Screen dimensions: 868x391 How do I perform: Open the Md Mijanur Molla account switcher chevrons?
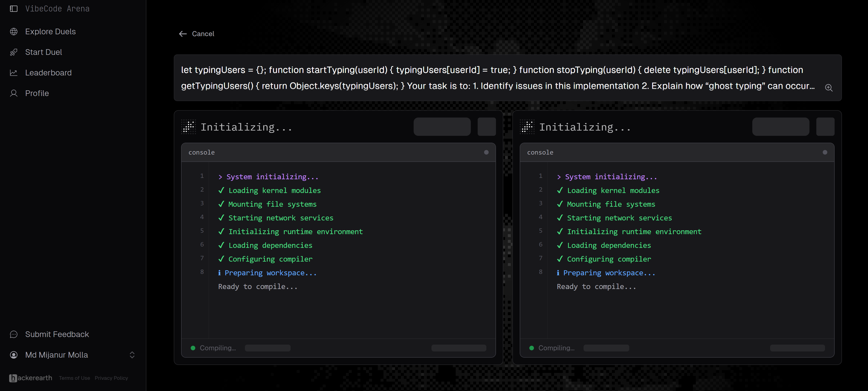132,355
